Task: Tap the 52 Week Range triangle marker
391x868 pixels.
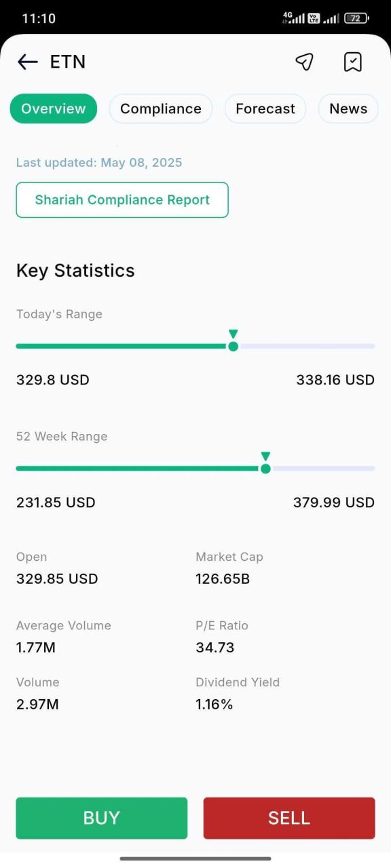Action: [265, 456]
